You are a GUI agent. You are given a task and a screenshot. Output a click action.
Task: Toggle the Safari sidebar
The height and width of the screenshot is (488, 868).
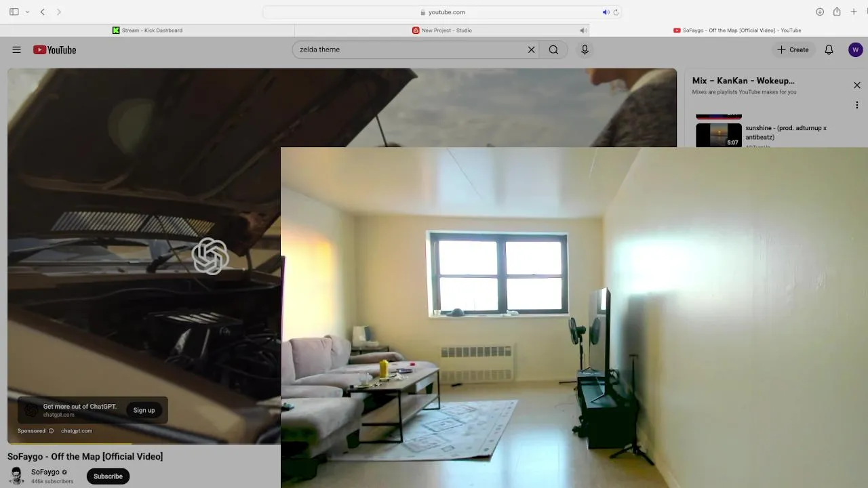14,12
